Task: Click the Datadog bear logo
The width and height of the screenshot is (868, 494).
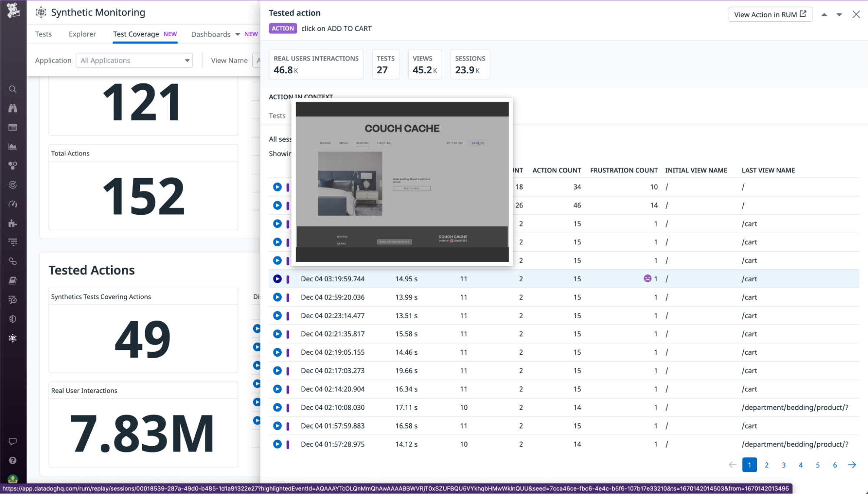Action: (x=13, y=11)
